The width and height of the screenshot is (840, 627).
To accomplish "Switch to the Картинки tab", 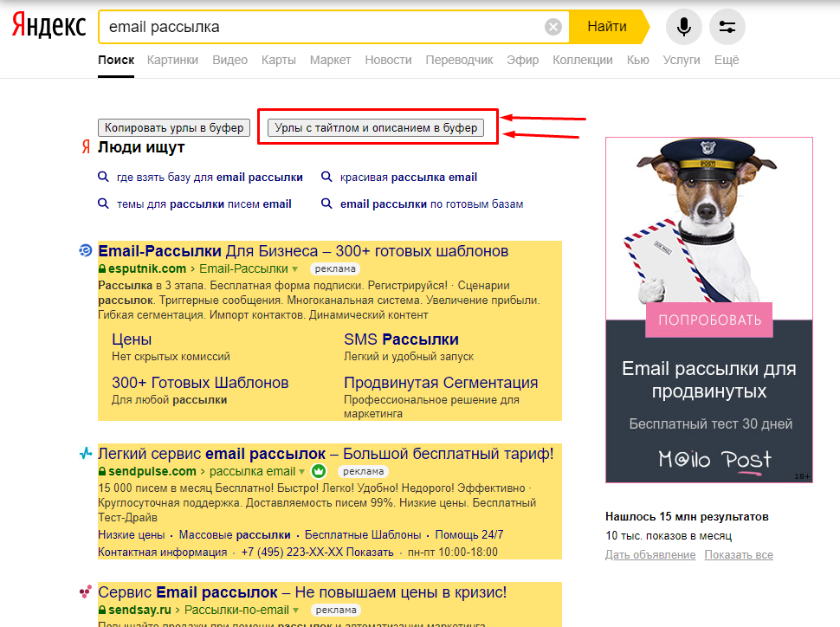I will [x=172, y=60].
